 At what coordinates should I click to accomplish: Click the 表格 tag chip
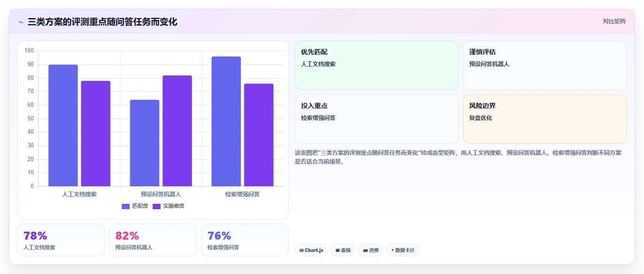click(x=343, y=250)
